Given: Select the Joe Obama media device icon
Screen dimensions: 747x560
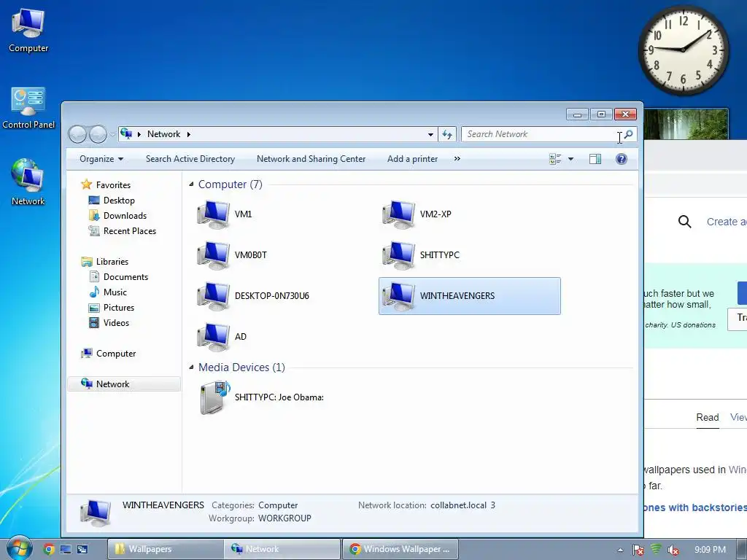Looking at the screenshot, I should [x=215, y=397].
